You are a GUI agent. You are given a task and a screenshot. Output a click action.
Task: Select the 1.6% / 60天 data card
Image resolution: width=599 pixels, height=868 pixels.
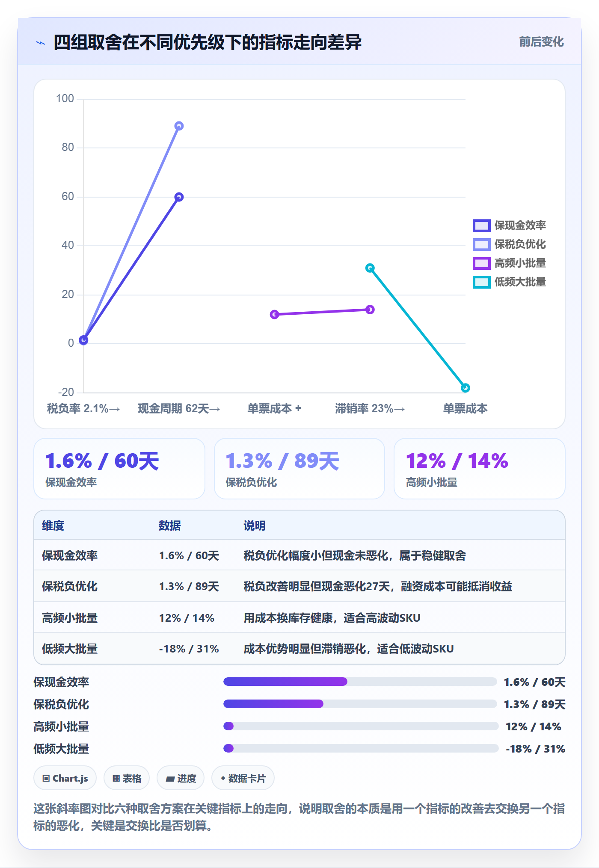point(119,468)
